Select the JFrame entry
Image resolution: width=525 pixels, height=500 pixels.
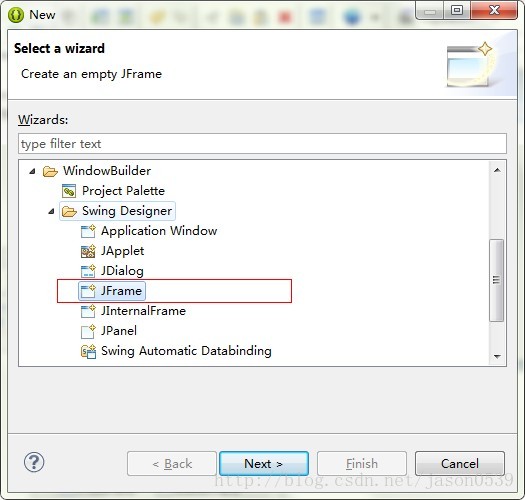(121, 291)
